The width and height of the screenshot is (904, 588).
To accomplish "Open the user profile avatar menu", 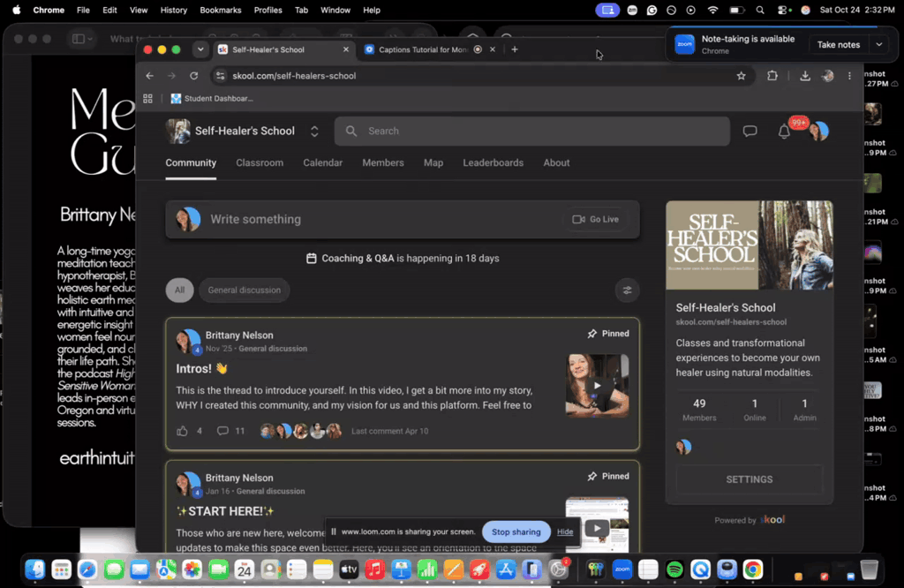I will (818, 132).
